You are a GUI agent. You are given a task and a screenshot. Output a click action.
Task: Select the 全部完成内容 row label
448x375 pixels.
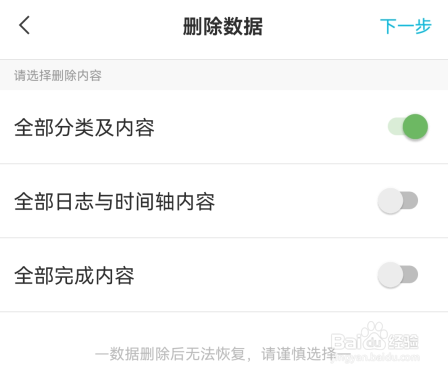(x=74, y=276)
